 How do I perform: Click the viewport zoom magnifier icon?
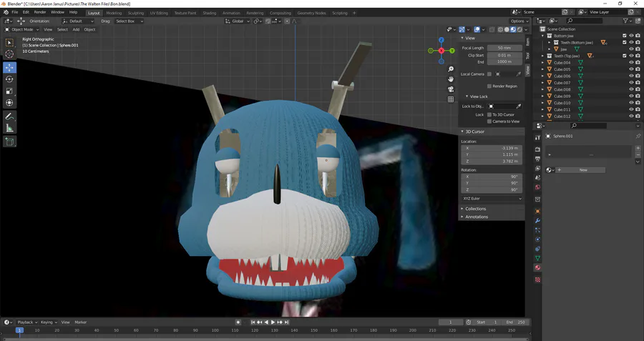pos(451,69)
